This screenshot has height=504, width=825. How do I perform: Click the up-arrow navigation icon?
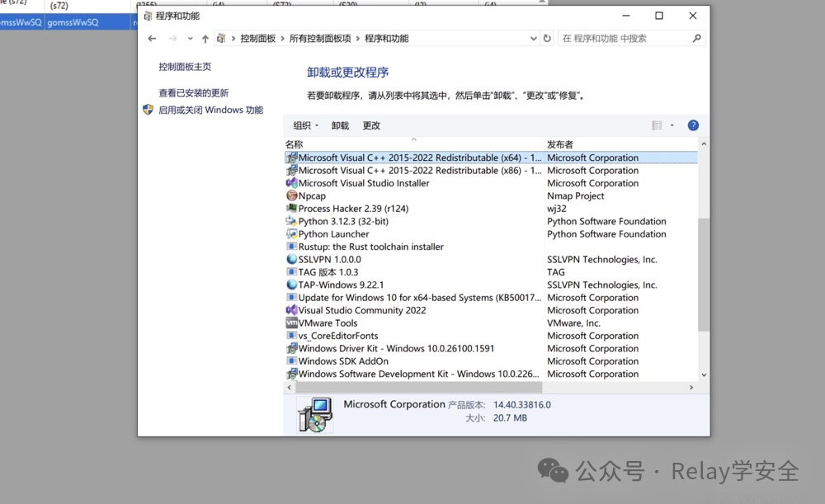tap(204, 38)
